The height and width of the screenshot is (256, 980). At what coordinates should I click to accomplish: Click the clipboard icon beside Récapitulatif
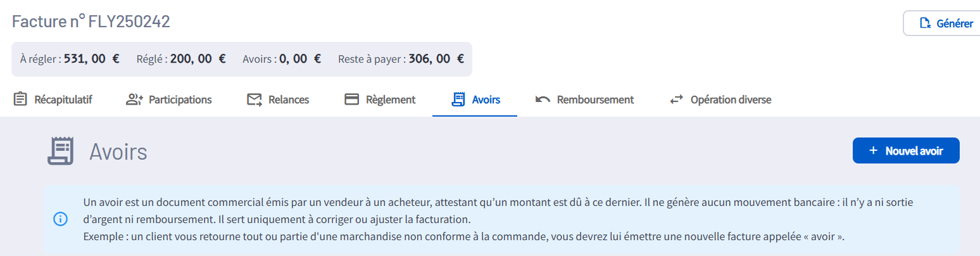(x=20, y=99)
